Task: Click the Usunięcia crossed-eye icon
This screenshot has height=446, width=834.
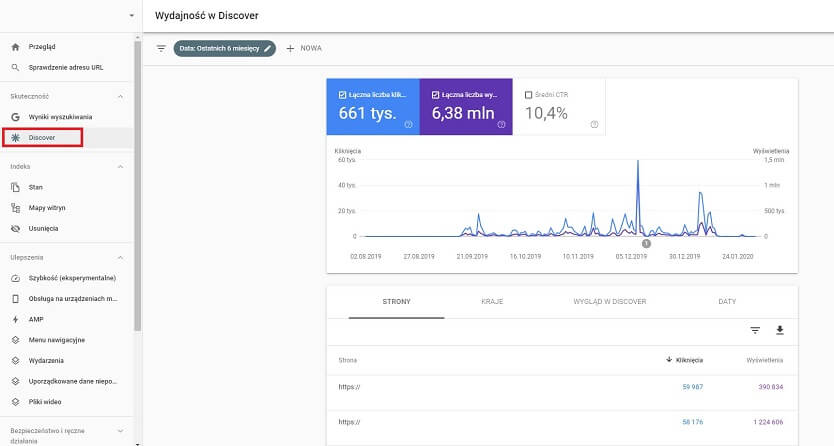Action: point(15,228)
